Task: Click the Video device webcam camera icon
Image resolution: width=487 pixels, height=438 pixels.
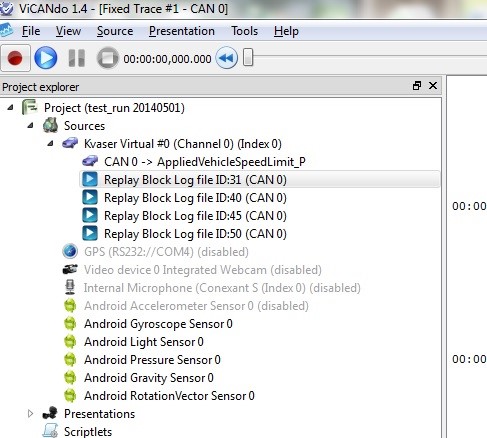Action: pyautogui.click(x=70, y=269)
